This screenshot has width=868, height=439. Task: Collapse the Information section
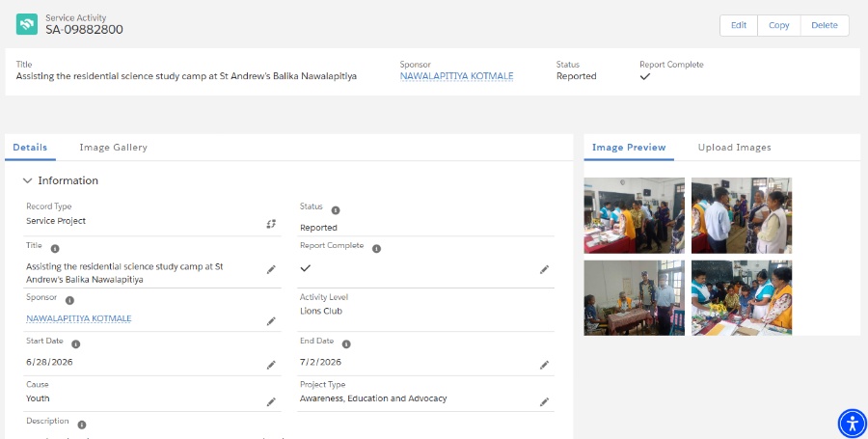[x=27, y=180]
